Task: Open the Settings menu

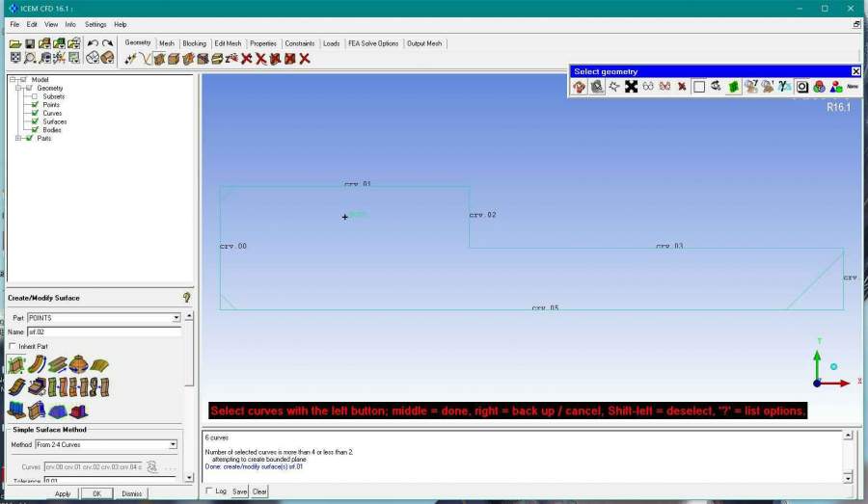Action: coord(95,24)
